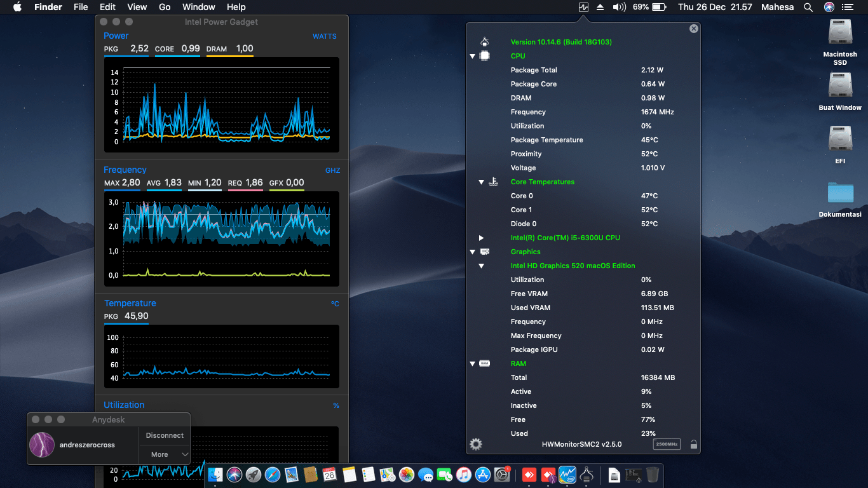Image resolution: width=868 pixels, height=488 pixels.
Task: Collapse Core Temperatures section
Action: tap(482, 182)
